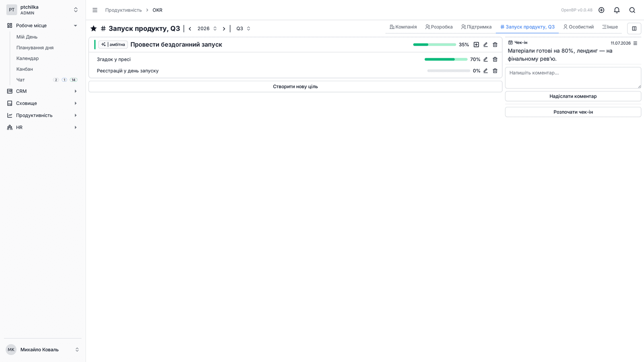Toggle the side panel layout button
The width and height of the screenshot is (644, 362).
click(634, 29)
